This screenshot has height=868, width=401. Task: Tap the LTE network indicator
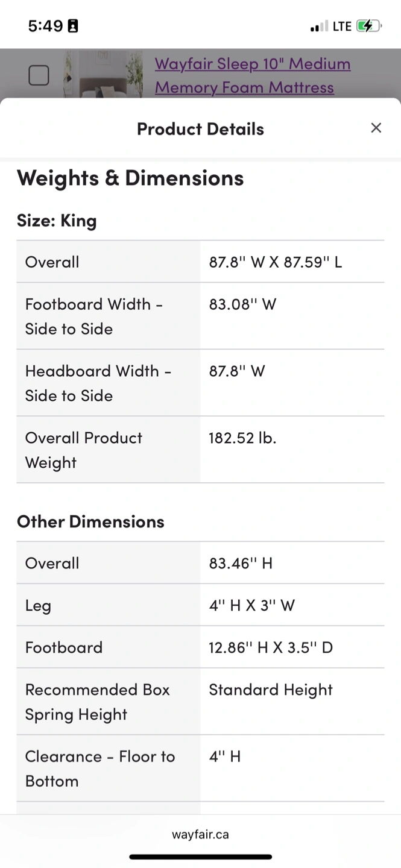[342, 26]
